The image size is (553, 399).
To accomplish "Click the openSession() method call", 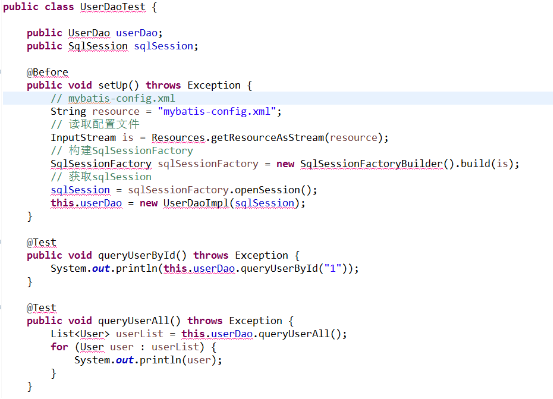I will tap(273, 190).
